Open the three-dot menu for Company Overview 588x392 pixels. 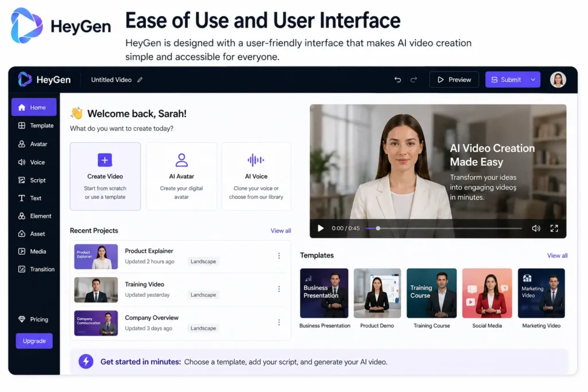point(279,323)
